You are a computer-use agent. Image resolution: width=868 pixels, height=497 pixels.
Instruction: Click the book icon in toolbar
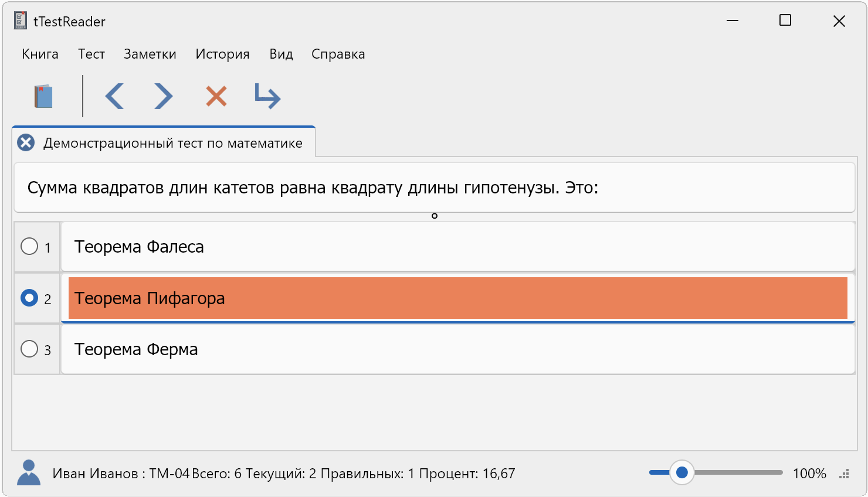click(43, 97)
